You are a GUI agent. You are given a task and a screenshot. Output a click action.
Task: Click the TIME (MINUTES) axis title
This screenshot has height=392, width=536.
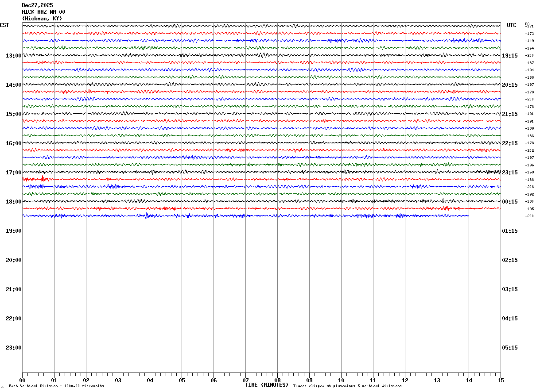pos(267,385)
